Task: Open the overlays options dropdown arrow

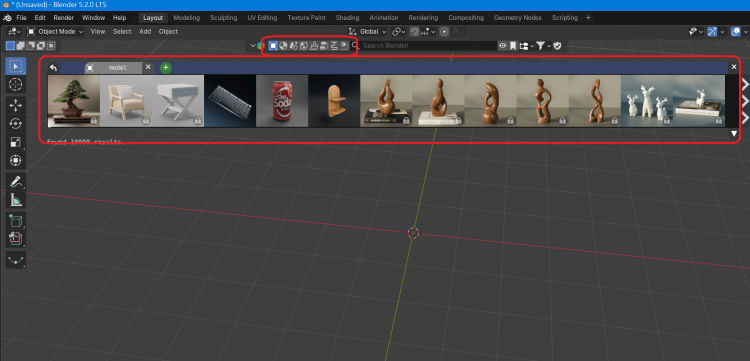Action: 746,32
